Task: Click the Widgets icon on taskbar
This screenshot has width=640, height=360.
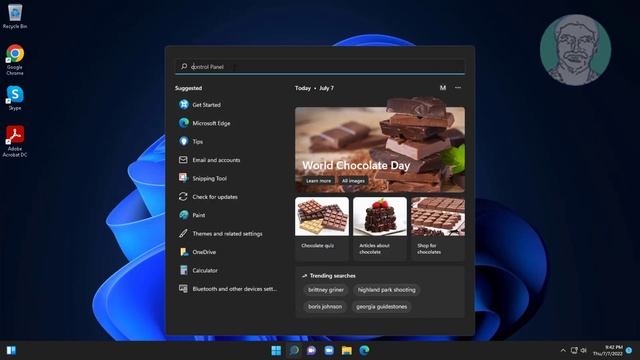Action: [11, 350]
